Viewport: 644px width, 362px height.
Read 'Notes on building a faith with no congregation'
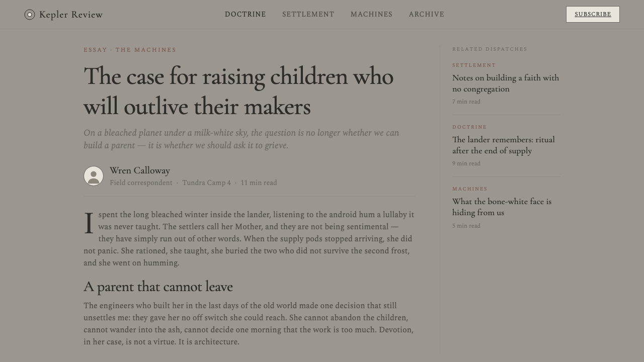point(506,83)
